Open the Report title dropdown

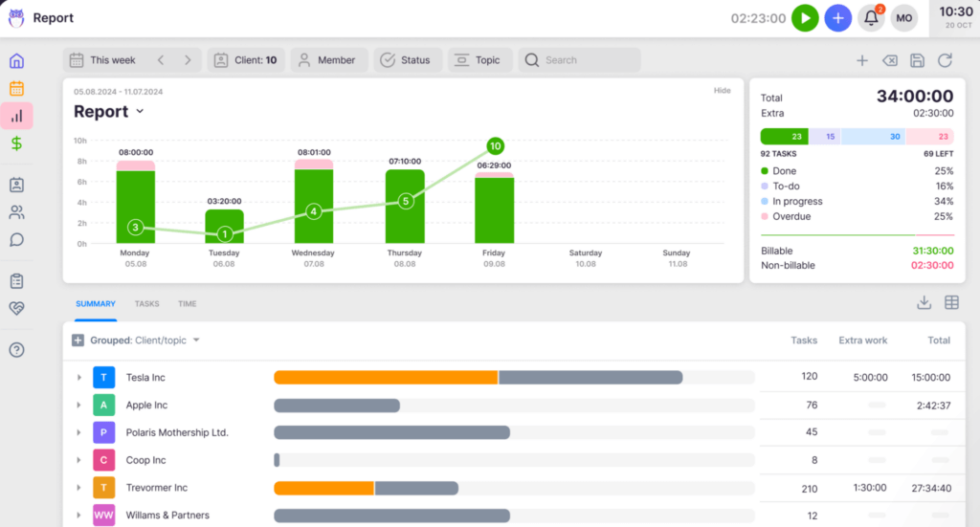140,112
